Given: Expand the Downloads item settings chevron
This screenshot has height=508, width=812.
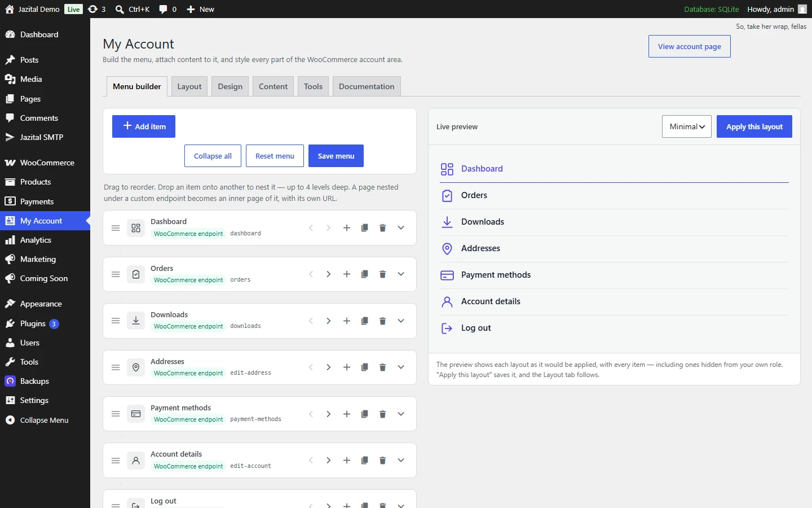Looking at the screenshot, I should [x=401, y=321].
